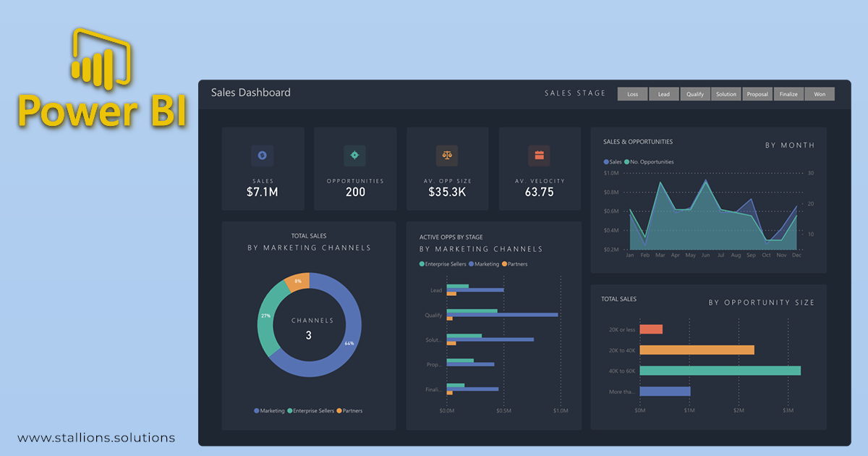Screen dimensions: 868x456
Task: Click the 'CHANNELS' label inside the donut
Action: (x=312, y=320)
